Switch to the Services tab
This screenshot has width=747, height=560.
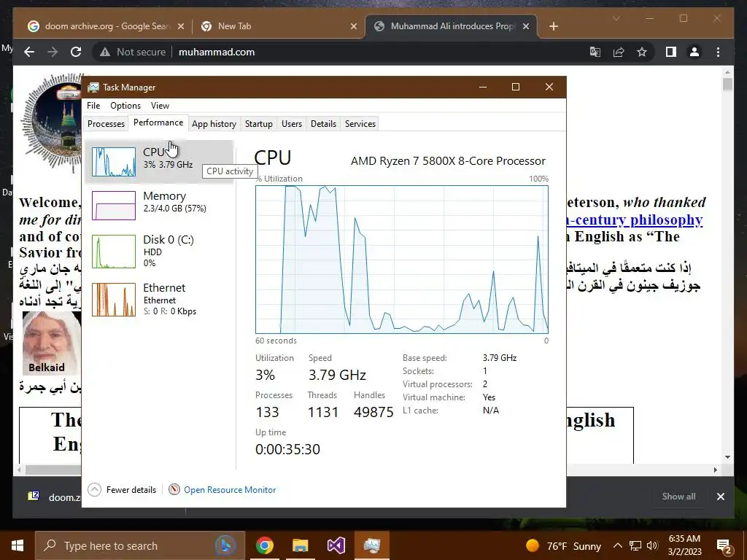(360, 124)
